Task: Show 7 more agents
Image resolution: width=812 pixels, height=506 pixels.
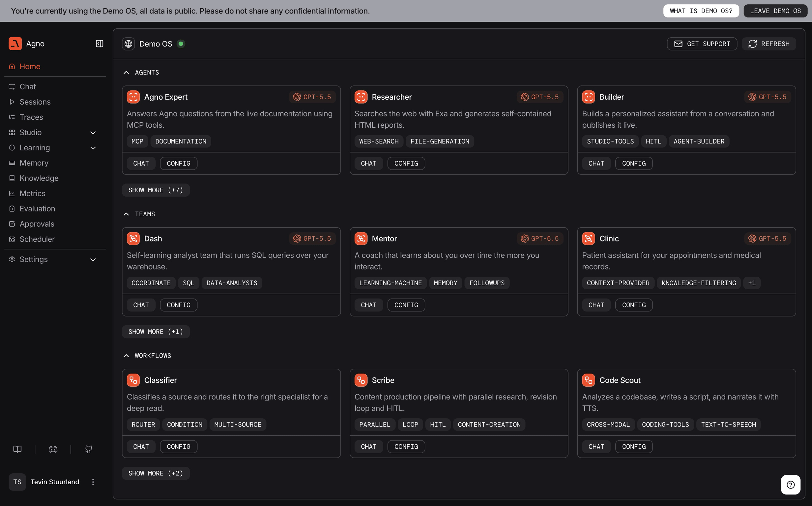Action: click(x=156, y=190)
